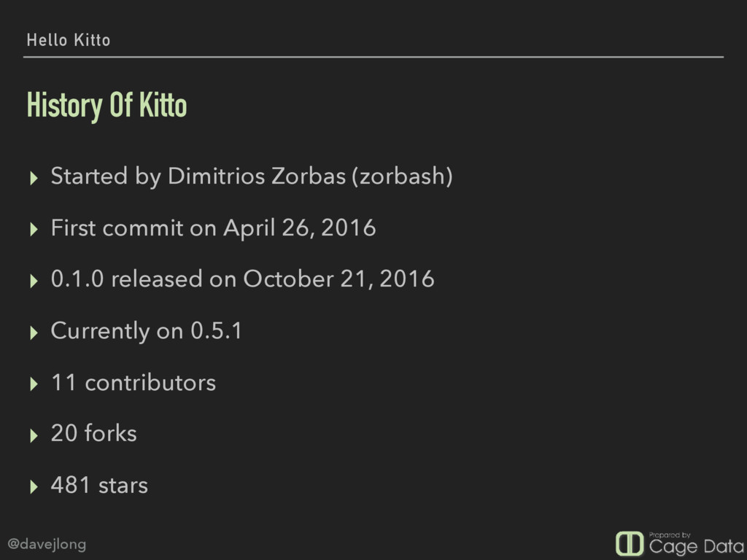
Task: Click the 'Prepared by' caption
Action: tap(670, 534)
